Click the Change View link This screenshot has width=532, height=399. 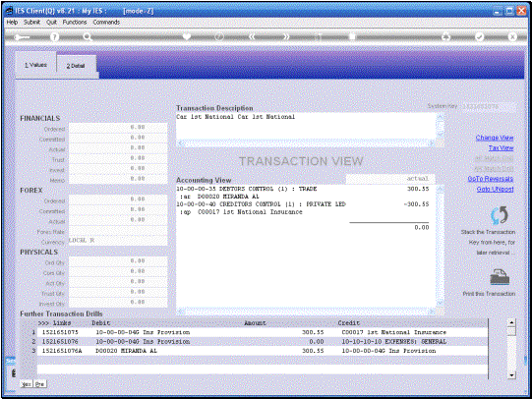coord(495,138)
